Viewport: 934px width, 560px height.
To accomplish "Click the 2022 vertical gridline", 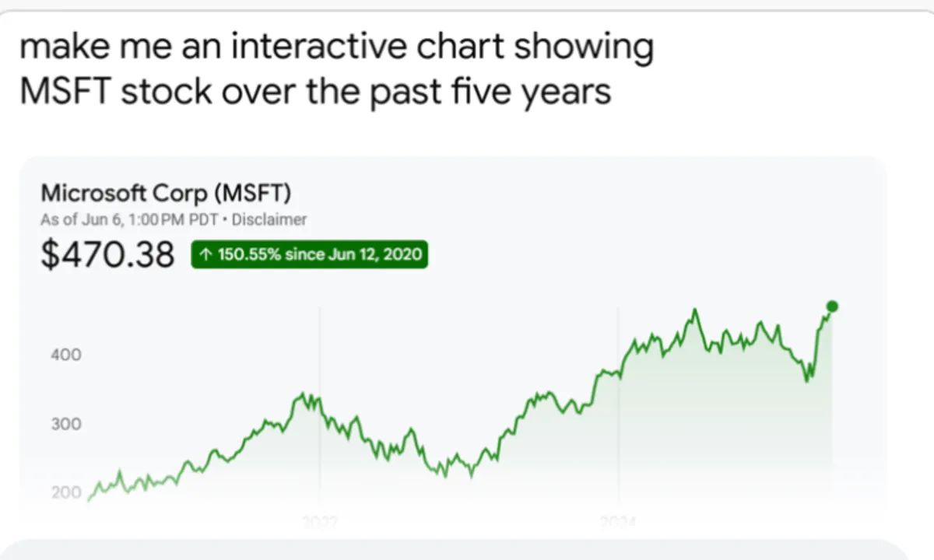I will point(320,350).
